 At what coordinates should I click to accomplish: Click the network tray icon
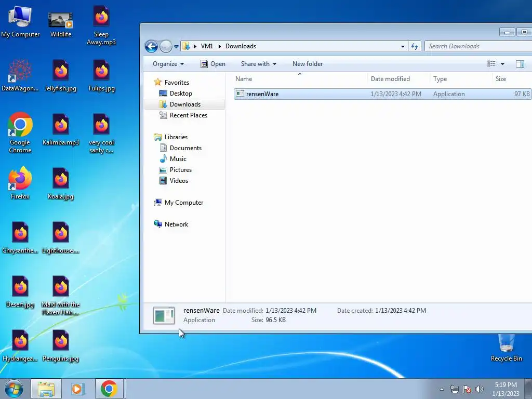tap(454, 389)
